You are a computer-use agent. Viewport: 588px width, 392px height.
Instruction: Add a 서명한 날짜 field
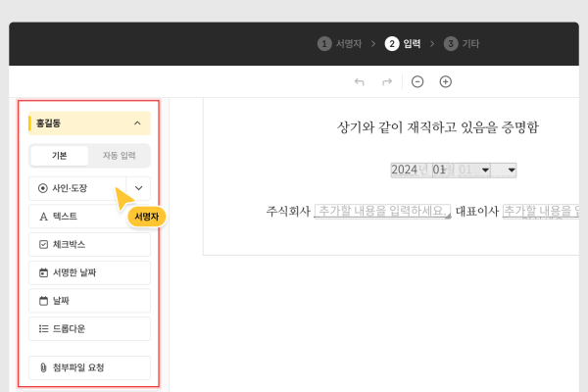coord(89,272)
